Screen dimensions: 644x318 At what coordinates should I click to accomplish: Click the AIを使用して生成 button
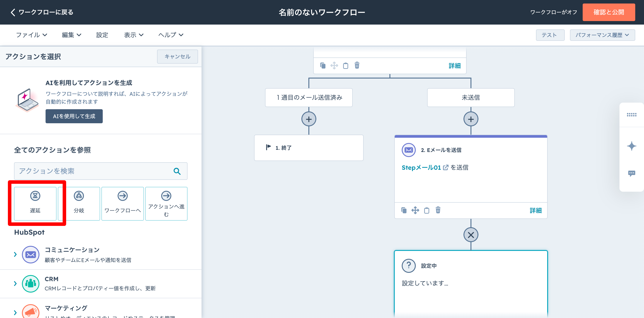(x=74, y=116)
